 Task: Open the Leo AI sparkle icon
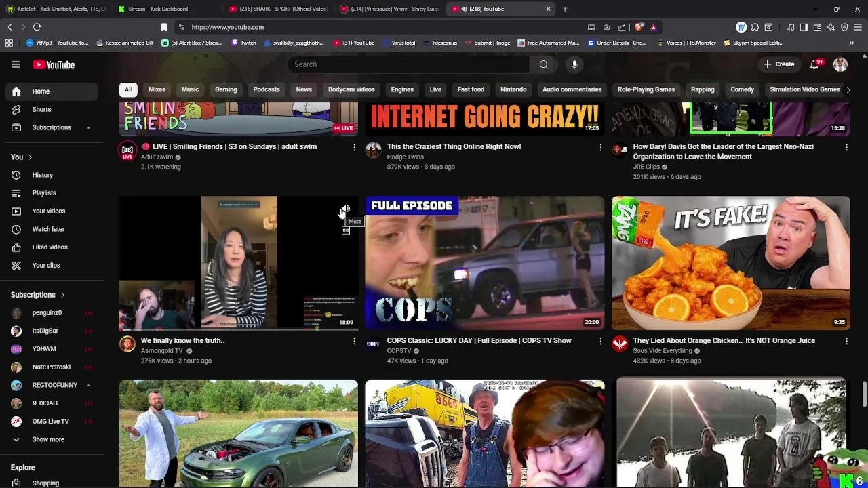831,27
